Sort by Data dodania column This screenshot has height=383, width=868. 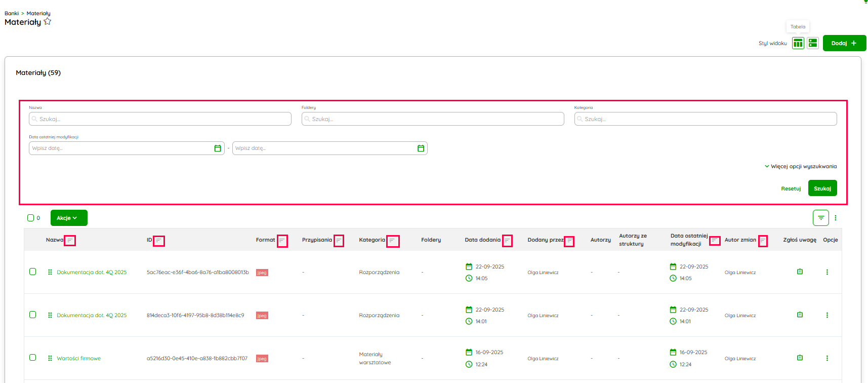507,241
